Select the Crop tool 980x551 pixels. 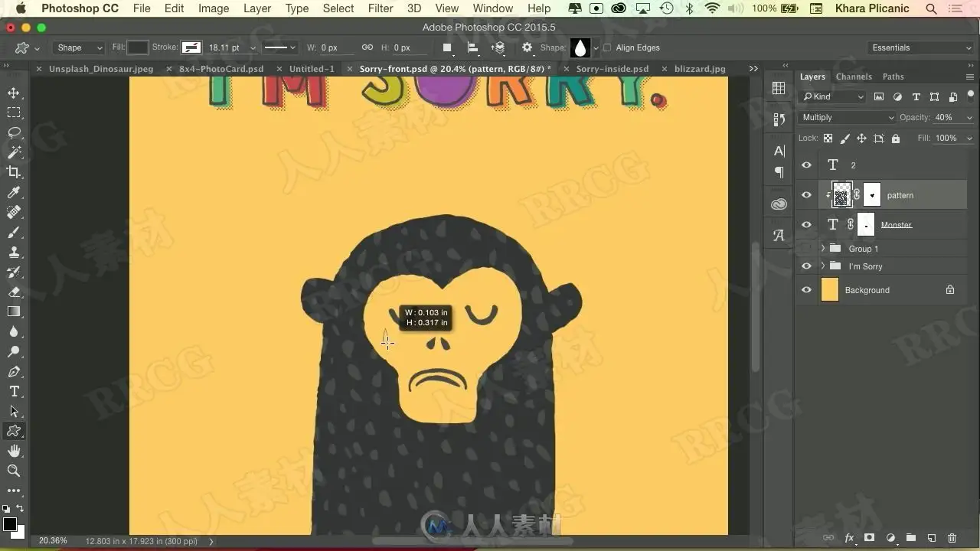(14, 172)
